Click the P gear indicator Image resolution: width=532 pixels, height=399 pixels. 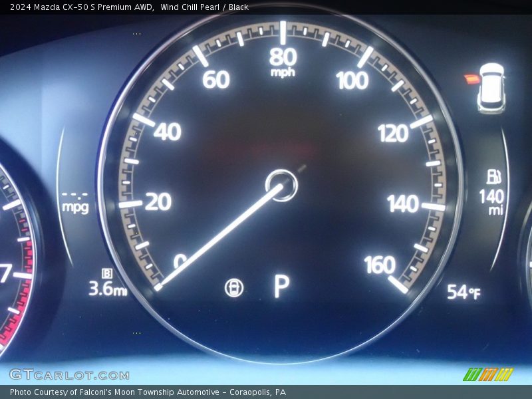click(x=281, y=287)
